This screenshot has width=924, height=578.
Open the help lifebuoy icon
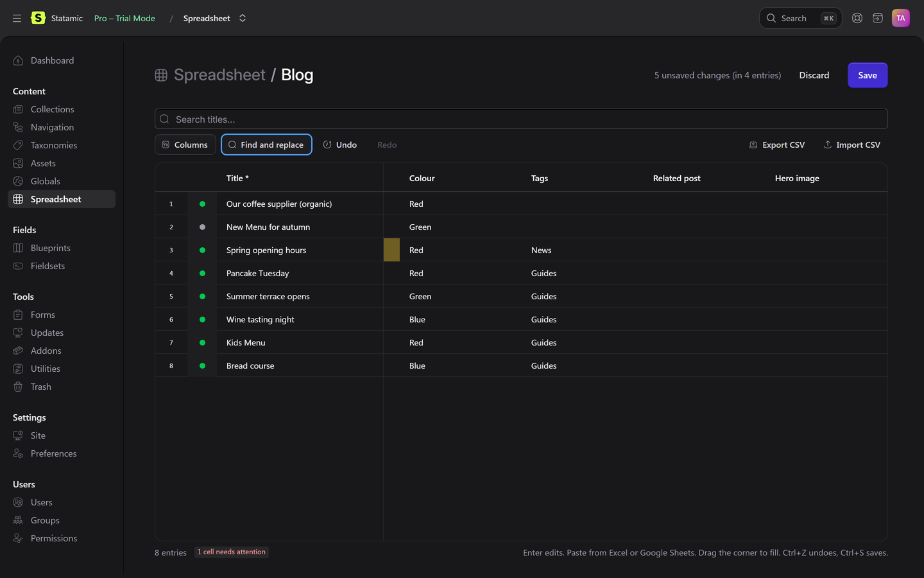pyautogui.click(x=857, y=18)
